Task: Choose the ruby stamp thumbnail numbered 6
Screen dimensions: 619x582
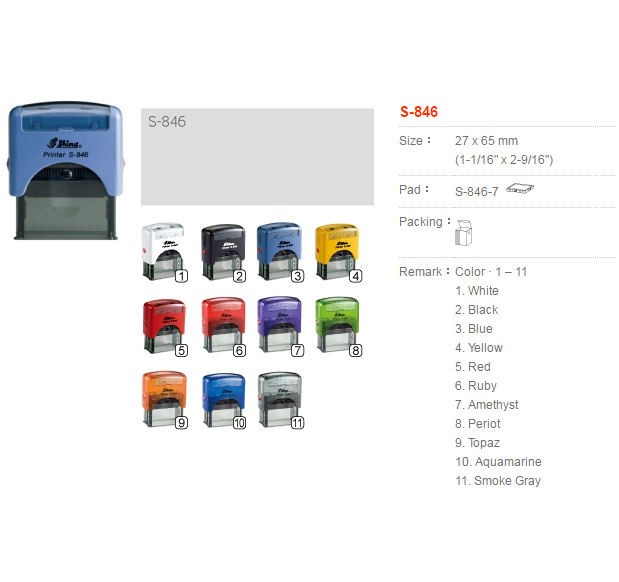Action: (x=223, y=327)
